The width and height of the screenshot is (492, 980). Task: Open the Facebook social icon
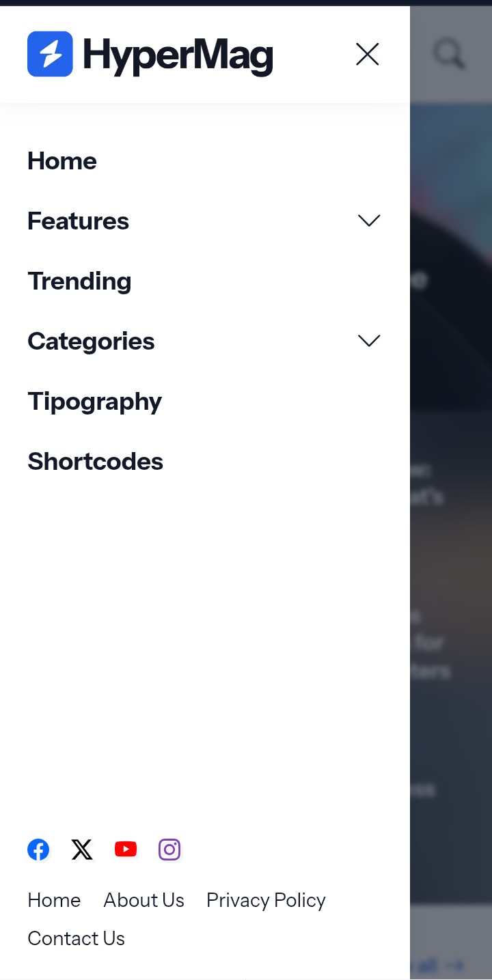38,850
